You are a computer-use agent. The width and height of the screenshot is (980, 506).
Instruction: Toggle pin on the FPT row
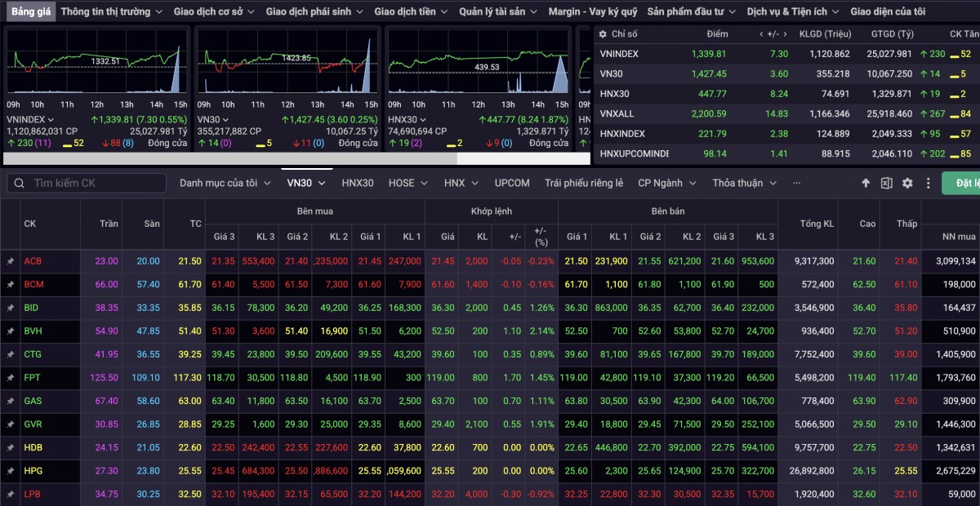[11, 378]
